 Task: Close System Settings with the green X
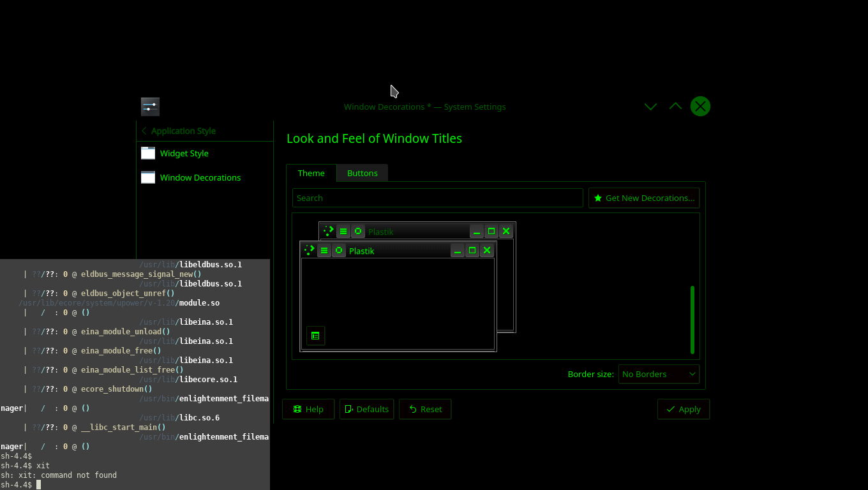point(700,107)
